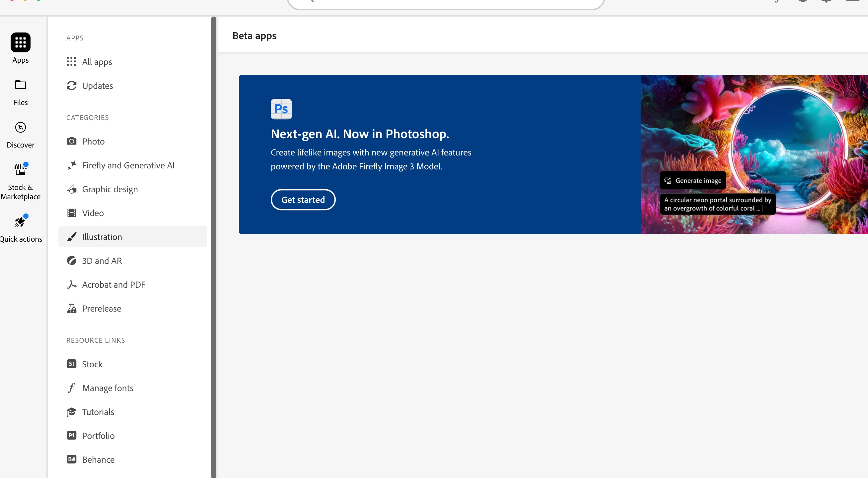This screenshot has width=868, height=478.
Task: Click the Photo camera icon category
Action: point(71,141)
